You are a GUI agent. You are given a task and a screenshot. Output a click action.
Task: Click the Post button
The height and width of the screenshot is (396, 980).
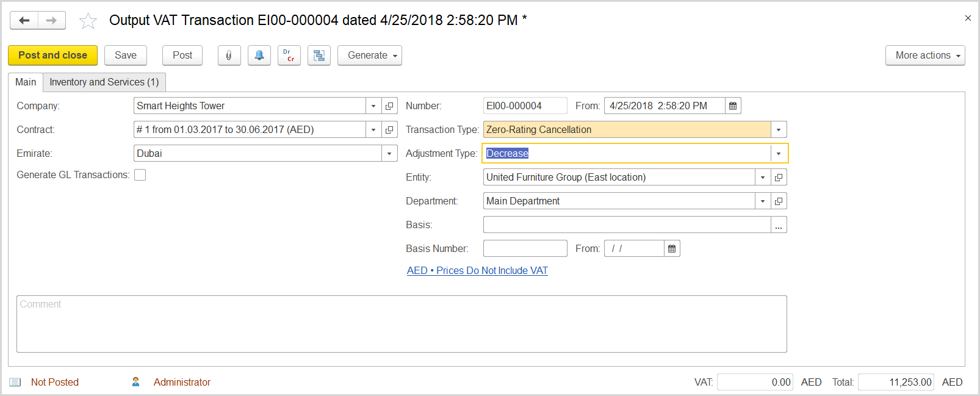[182, 55]
